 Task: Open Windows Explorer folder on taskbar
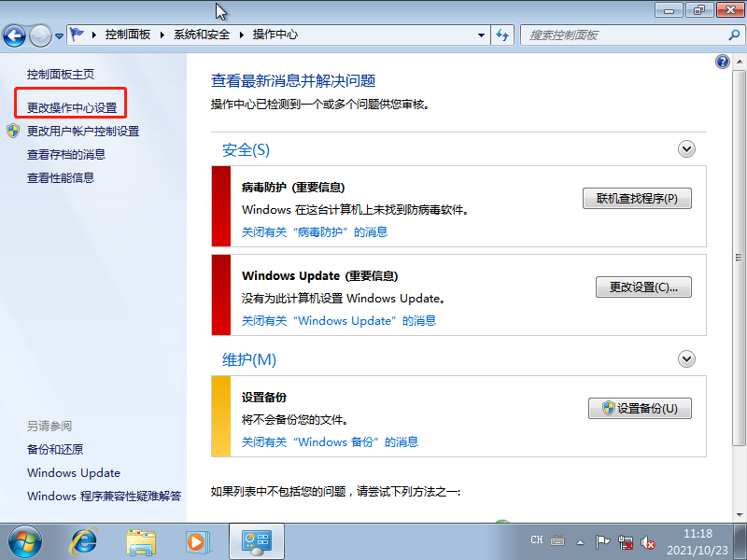point(141,542)
